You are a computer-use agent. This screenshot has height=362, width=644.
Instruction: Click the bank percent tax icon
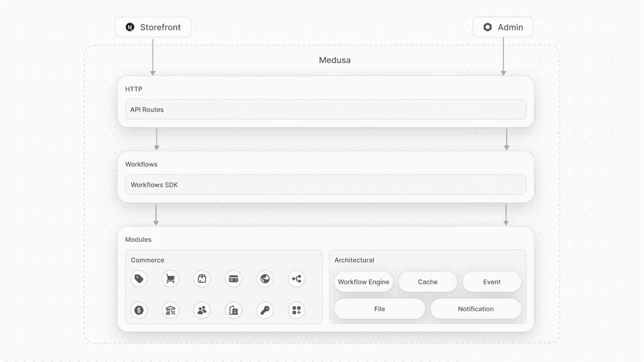(x=171, y=310)
